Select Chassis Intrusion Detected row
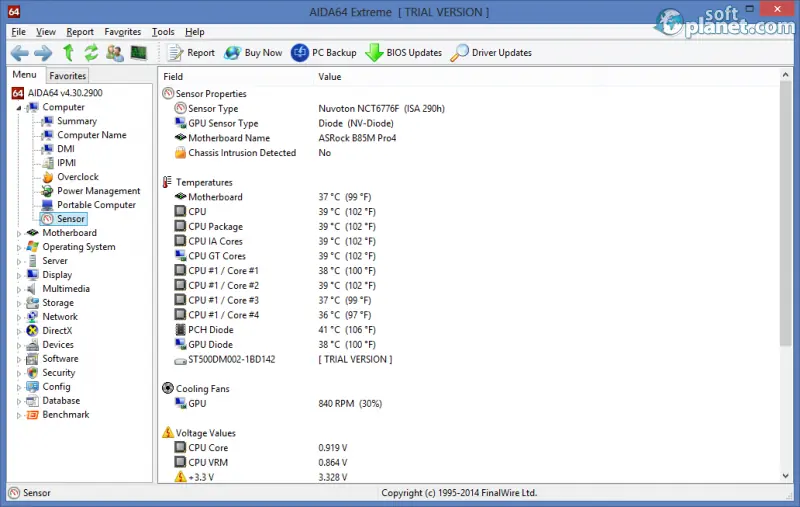The width and height of the screenshot is (800, 507). click(468, 153)
